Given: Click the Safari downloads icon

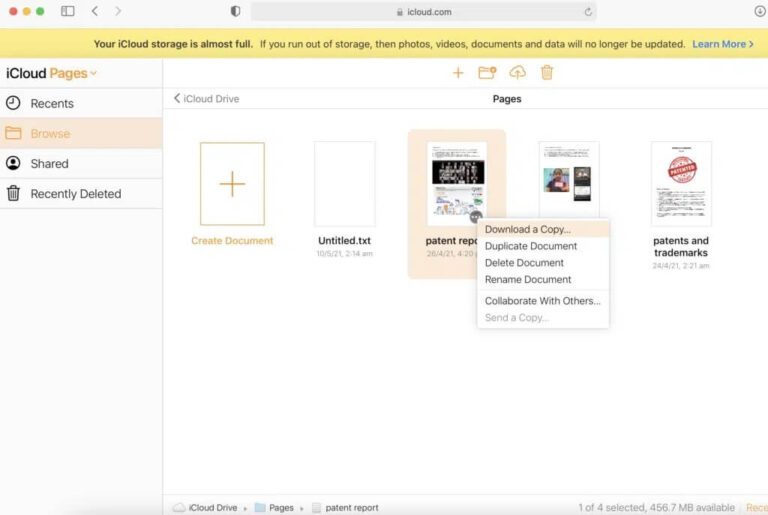Looking at the screenshot, I should [x=759, y=11].
